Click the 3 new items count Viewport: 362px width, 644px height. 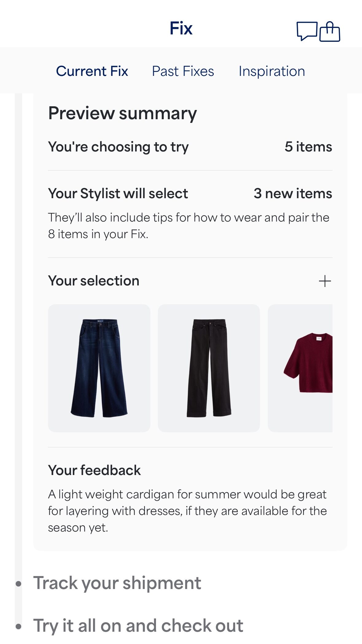pos(293,194)
